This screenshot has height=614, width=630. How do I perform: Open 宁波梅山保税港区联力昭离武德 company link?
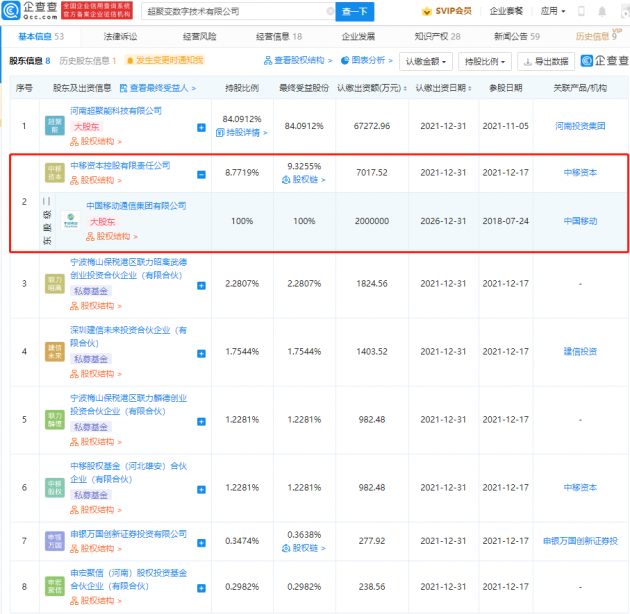[x=129, y=268]
